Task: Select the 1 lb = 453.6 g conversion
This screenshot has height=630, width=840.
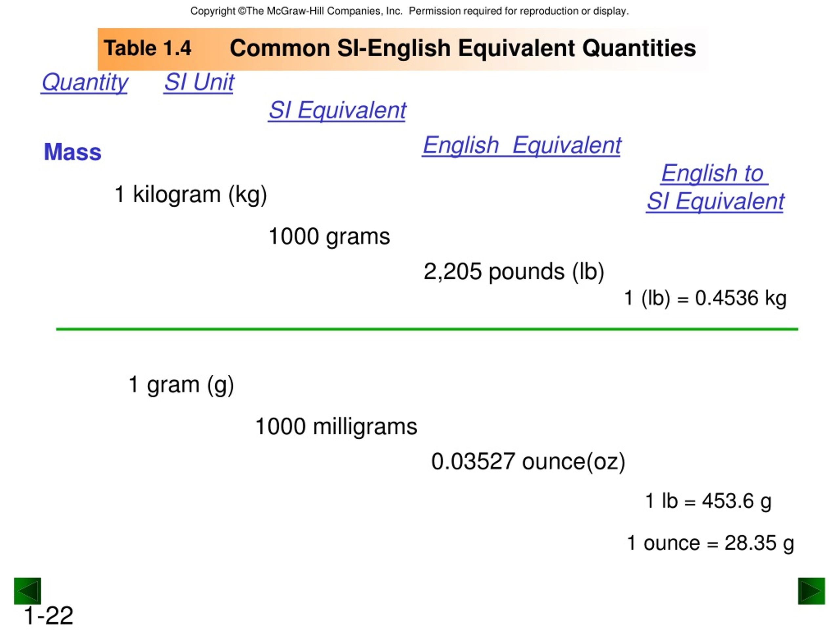Action: coord(708,501)
